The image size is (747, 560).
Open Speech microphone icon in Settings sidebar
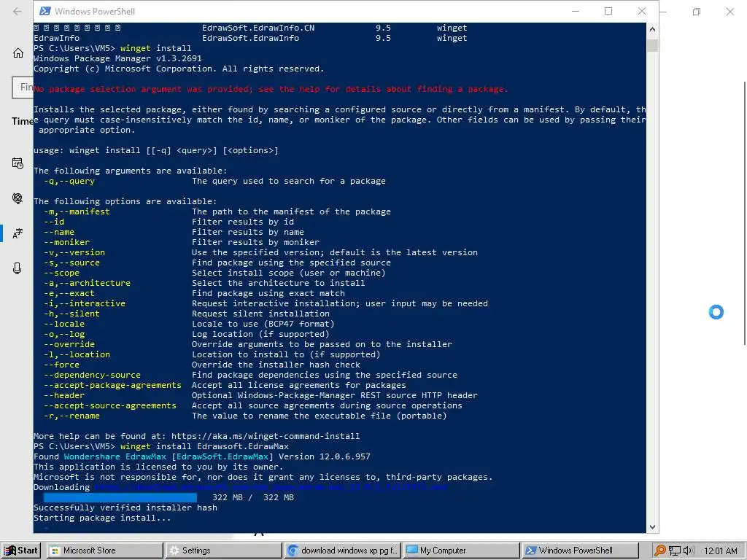18,268
